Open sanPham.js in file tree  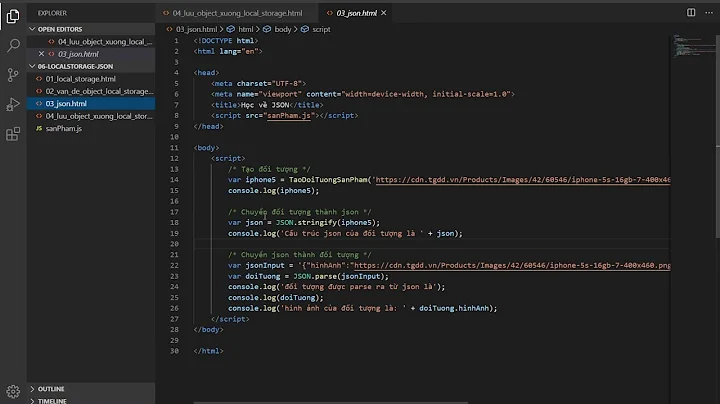(91, 128)
